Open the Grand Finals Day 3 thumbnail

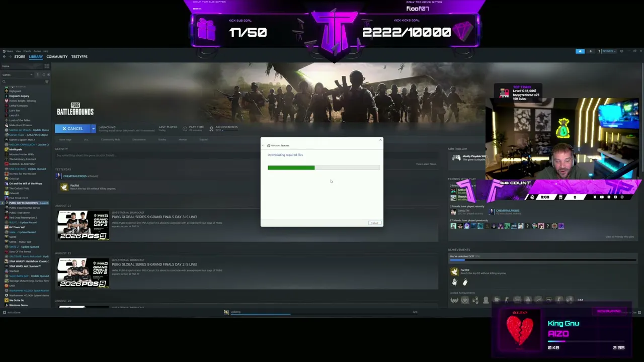(x=83, y=225)
